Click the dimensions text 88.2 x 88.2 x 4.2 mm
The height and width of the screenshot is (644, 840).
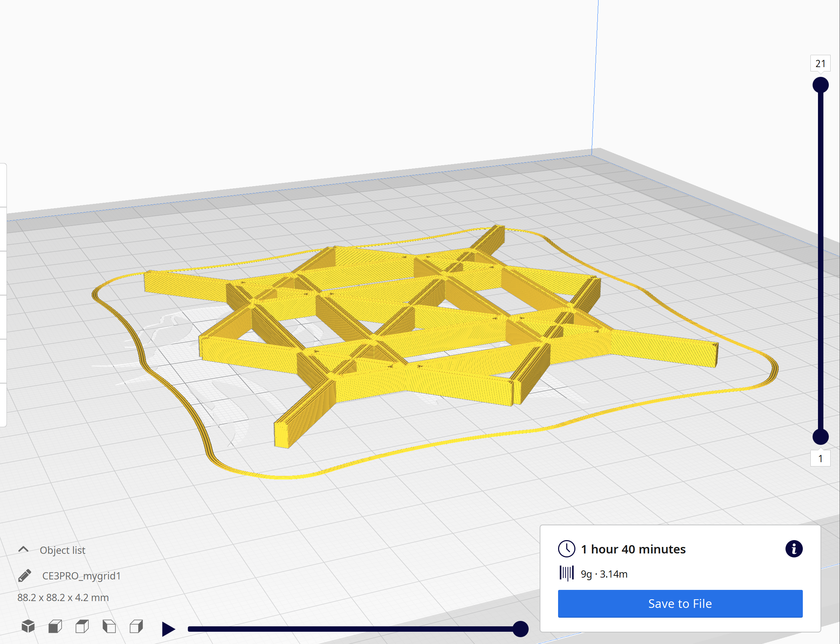pos(63,597)
